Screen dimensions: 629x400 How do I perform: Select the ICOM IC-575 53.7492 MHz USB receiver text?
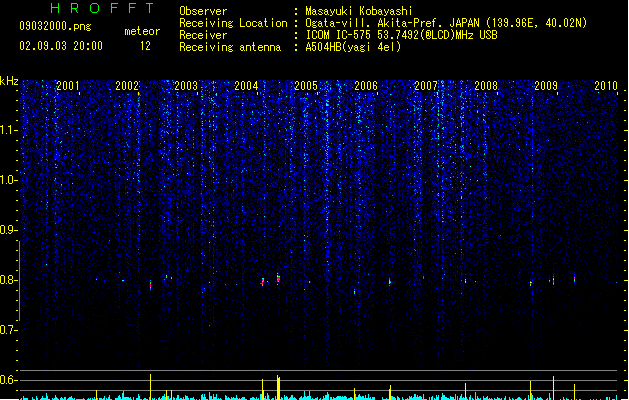pyautogui.click(x=402, y=35)
